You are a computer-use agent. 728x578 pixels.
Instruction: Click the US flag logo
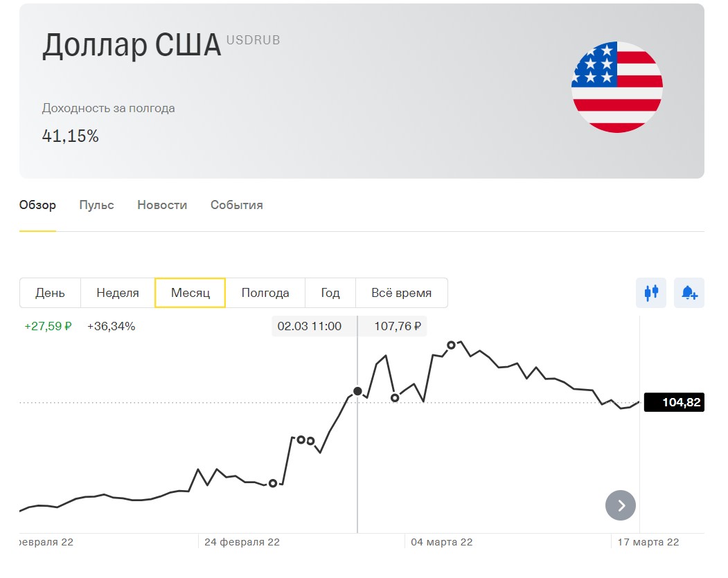tap(616, 87)
